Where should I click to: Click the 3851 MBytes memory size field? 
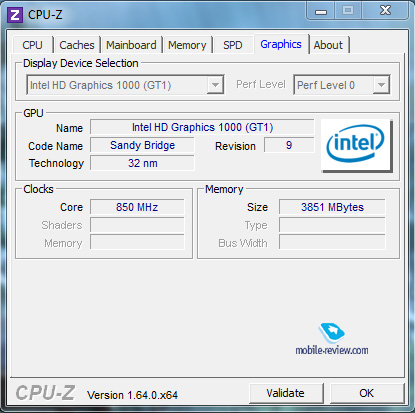[x=332, y=207]
